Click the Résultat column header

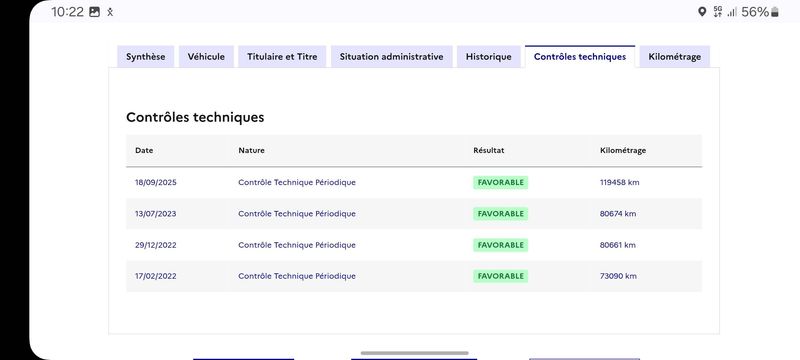(489, 150)
